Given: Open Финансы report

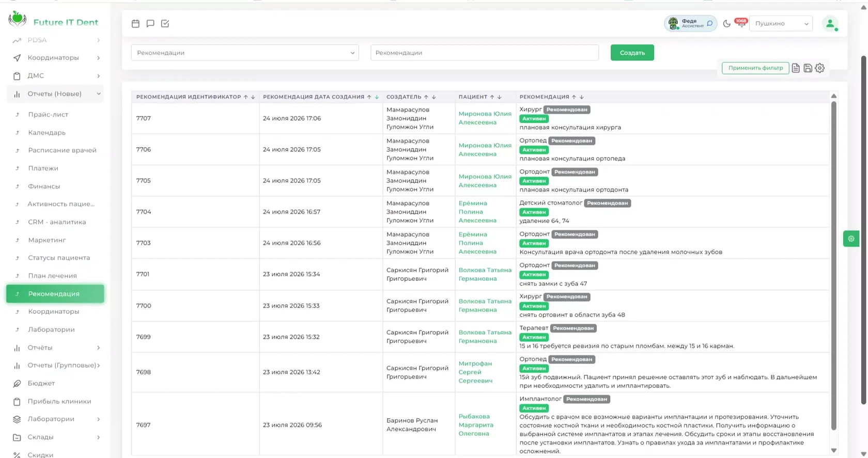Looking at the screenshot, I should (x=44, y=186).
